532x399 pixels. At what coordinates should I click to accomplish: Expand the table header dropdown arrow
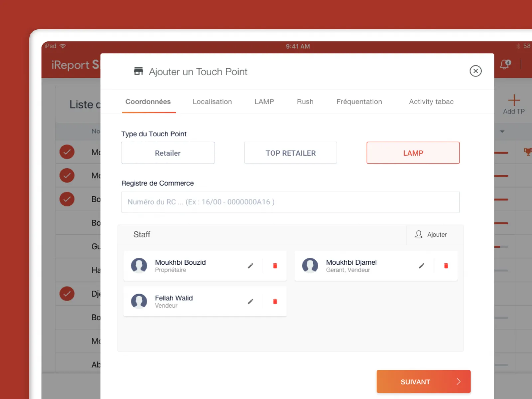point(502,131)
